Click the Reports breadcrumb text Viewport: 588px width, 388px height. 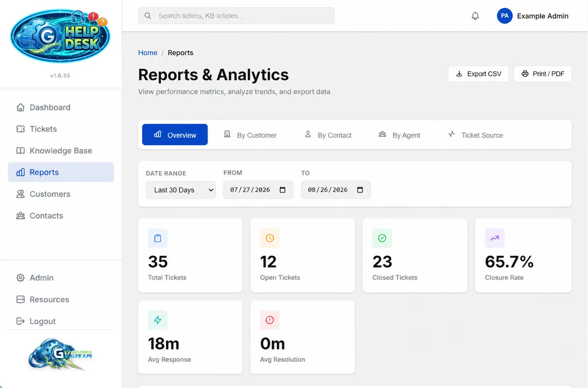point(181,53)
